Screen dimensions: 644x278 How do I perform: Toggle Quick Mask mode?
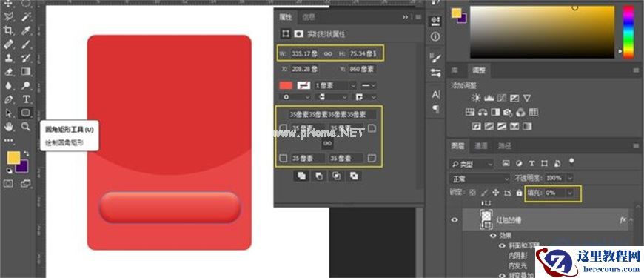coord(8,183)
